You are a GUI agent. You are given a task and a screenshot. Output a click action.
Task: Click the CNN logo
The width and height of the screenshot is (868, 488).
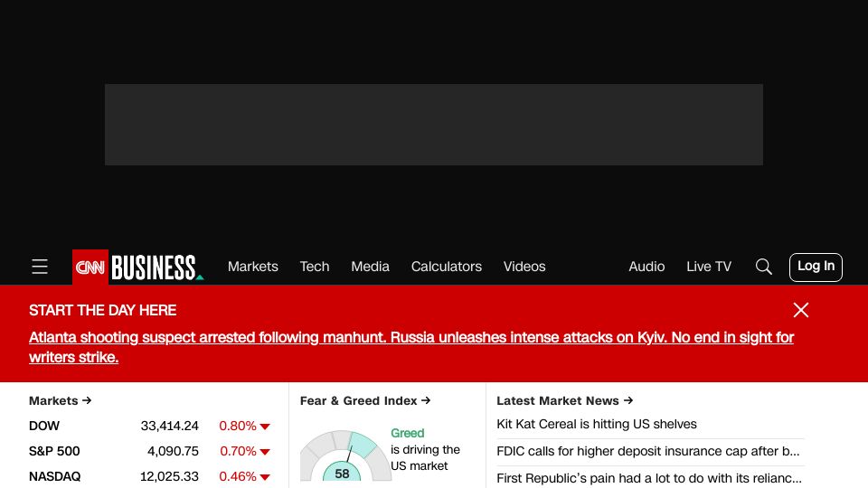90,267
